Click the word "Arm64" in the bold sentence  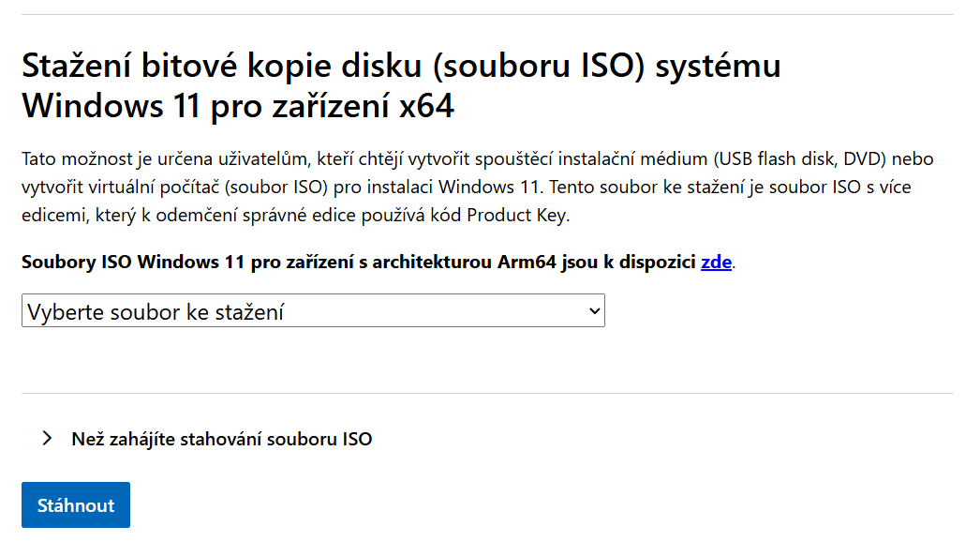pos(521,262)
